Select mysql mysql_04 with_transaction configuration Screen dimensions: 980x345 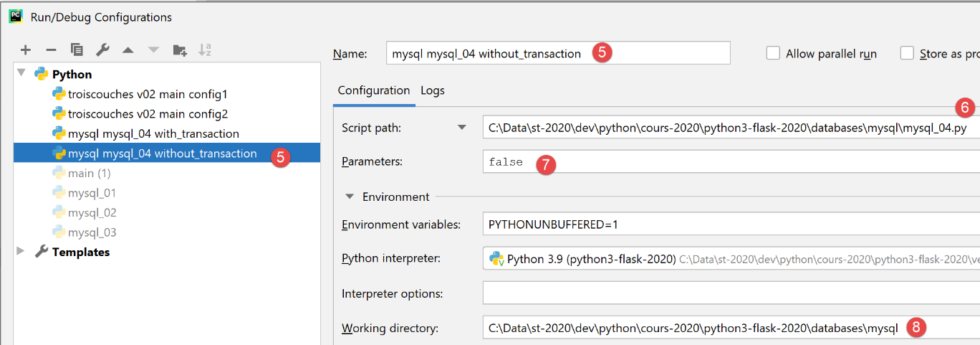[153, 133]
